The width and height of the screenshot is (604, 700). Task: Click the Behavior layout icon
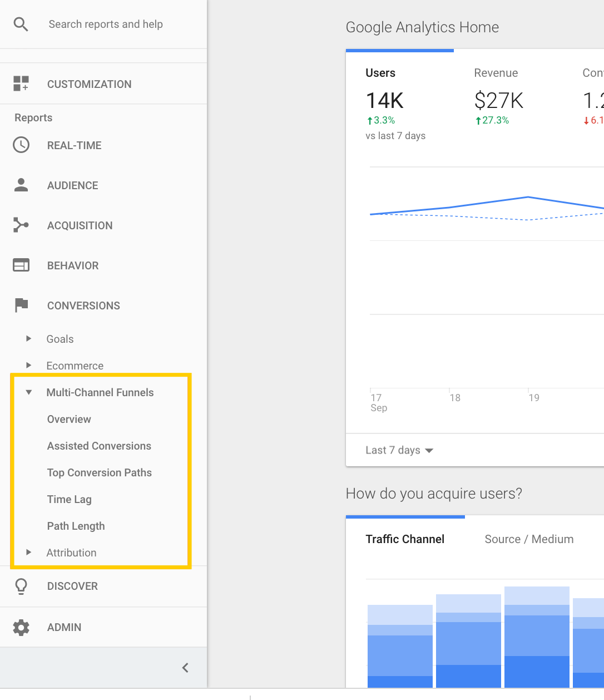click(21, 265)
